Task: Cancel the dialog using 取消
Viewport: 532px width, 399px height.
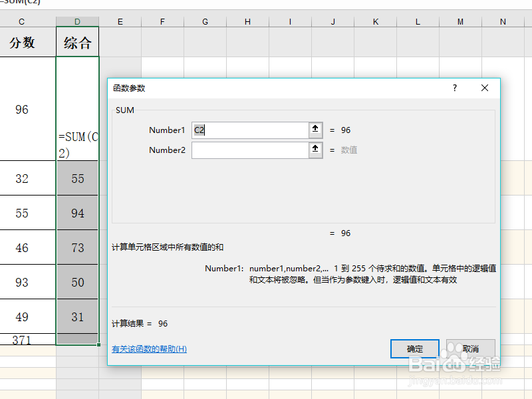Action: pos(470,348)
